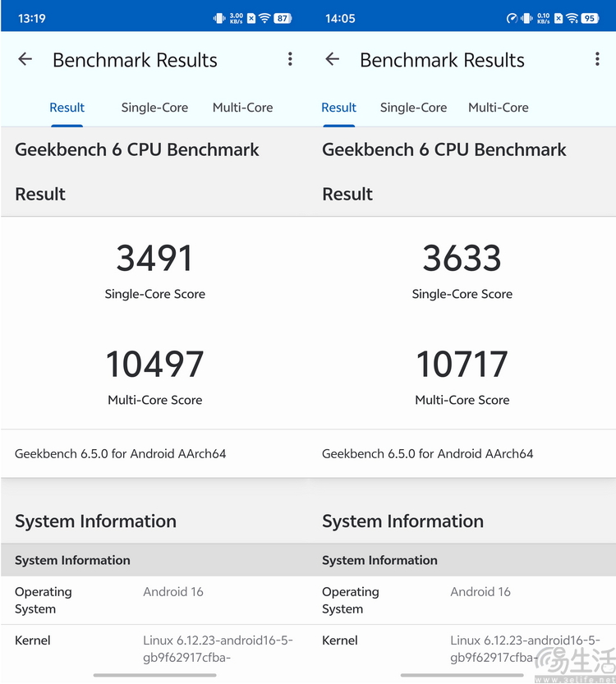Tap left status bar Wi-Fi icon

264,18
